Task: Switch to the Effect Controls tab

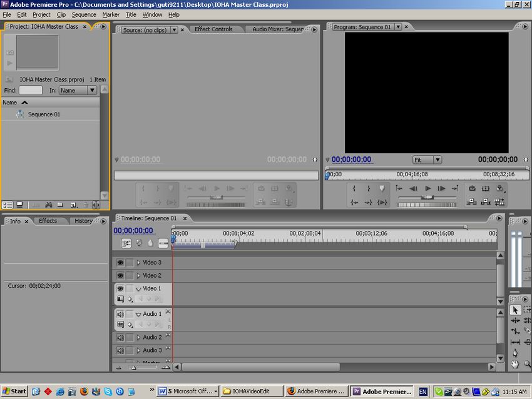Action: point(213,29)
